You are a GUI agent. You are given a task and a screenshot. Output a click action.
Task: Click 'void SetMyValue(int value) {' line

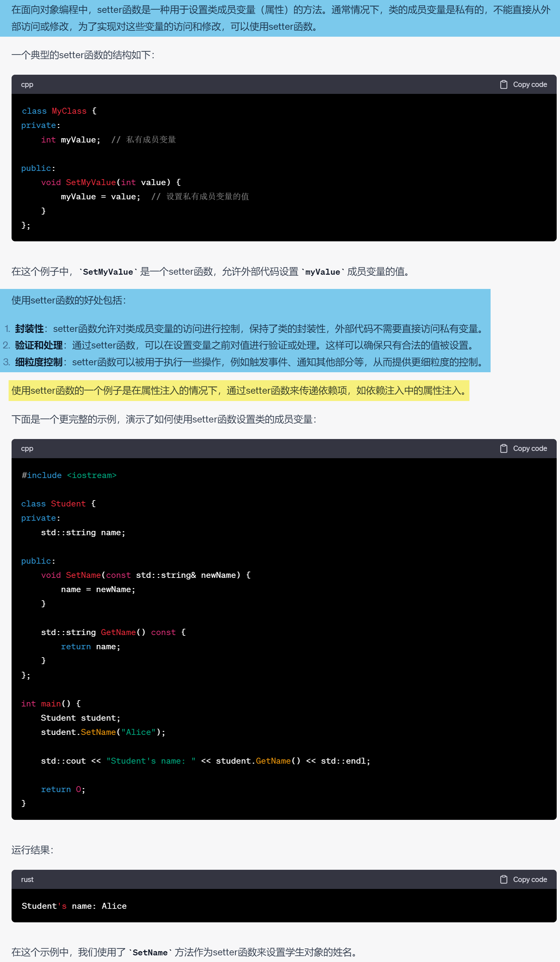coord(111,182)
